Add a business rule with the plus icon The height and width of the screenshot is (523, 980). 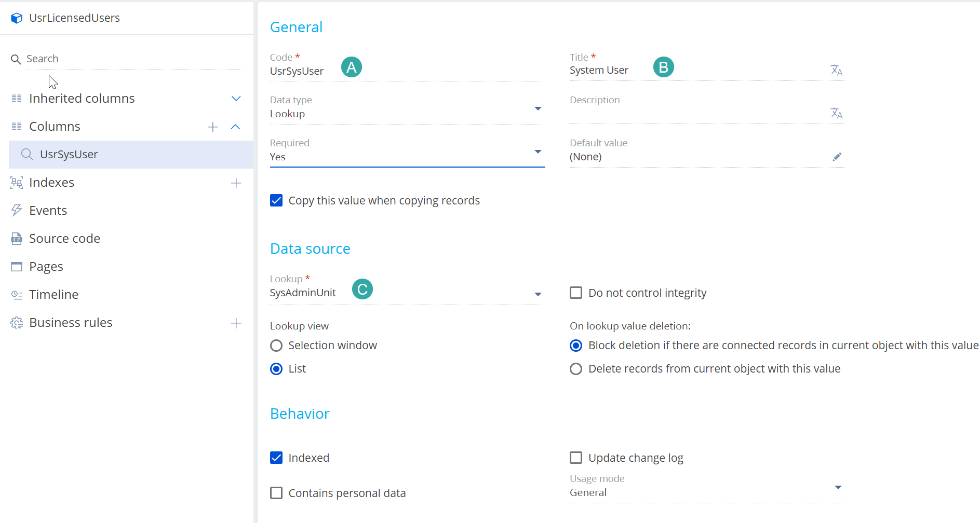[x=236, y=323]
